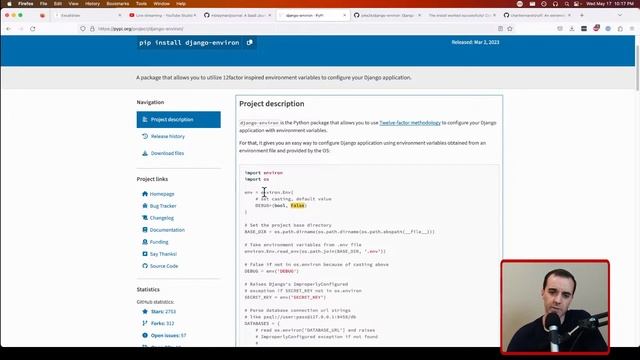Click the 'Released: Mar 2, 2023' text
This screenshot has height=360, width=640.
click(x=475, y=42)
